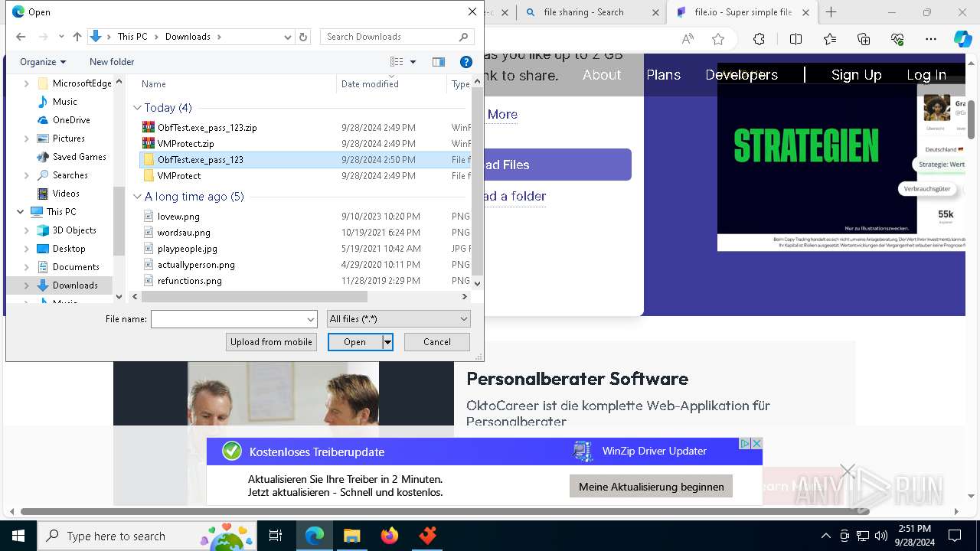Open the file type All files dropdown
Screen dimensions: 980x551
398,319
